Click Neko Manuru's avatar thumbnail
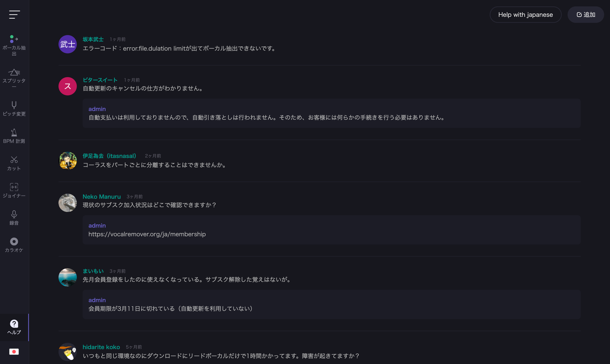 click(x=67, y=203)
